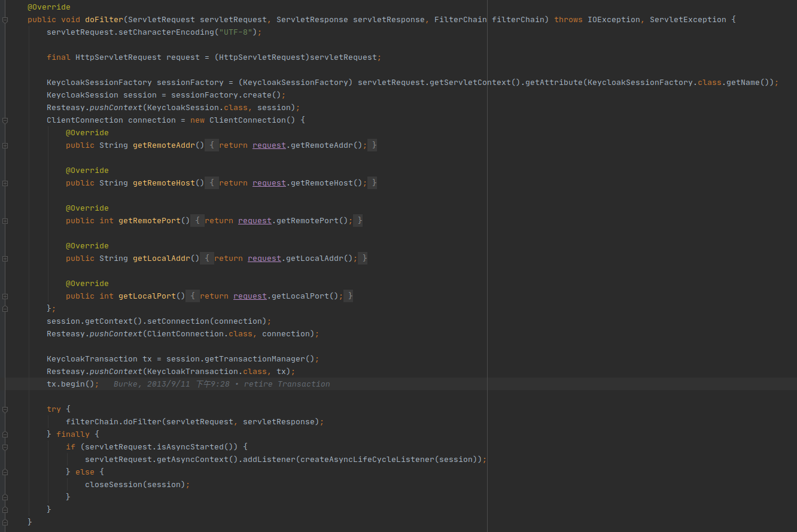Collapse the finally block via gutter marker
Screen dimensions: 797x532
(5, 434)
